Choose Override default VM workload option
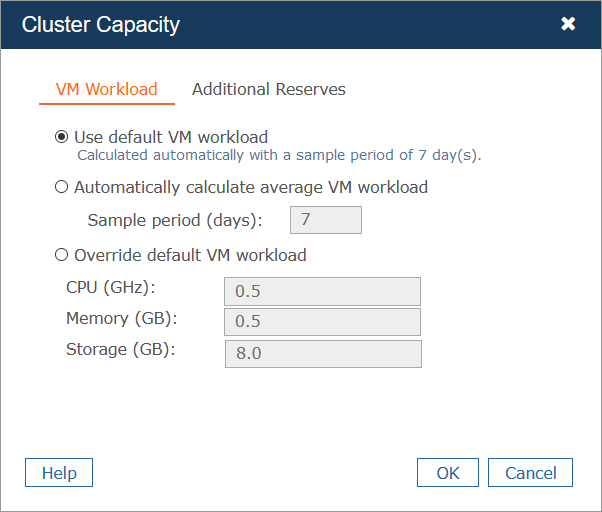Screen dimensions: 602x512 (x=61, y=255)
